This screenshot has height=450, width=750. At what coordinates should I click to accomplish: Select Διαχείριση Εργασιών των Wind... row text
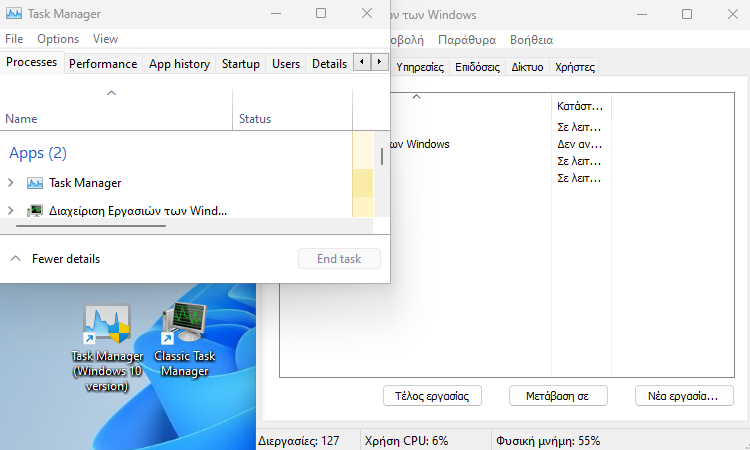coord(138,210)
